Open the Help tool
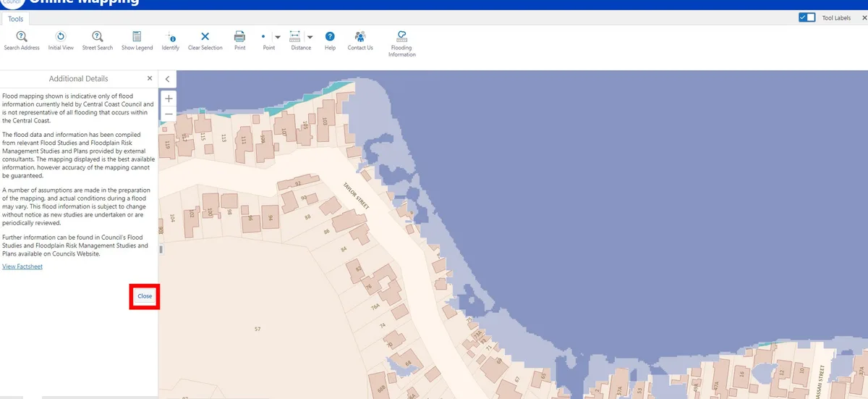Image resolution: width=868 pixels, height=399 pixels. pyautogui.click(x=330, y=41)
